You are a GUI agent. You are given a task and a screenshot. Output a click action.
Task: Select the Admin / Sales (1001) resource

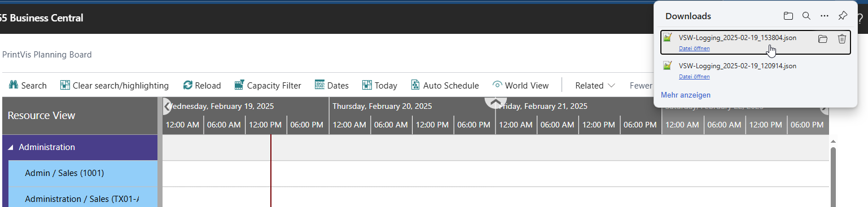(x=82, y=173)
